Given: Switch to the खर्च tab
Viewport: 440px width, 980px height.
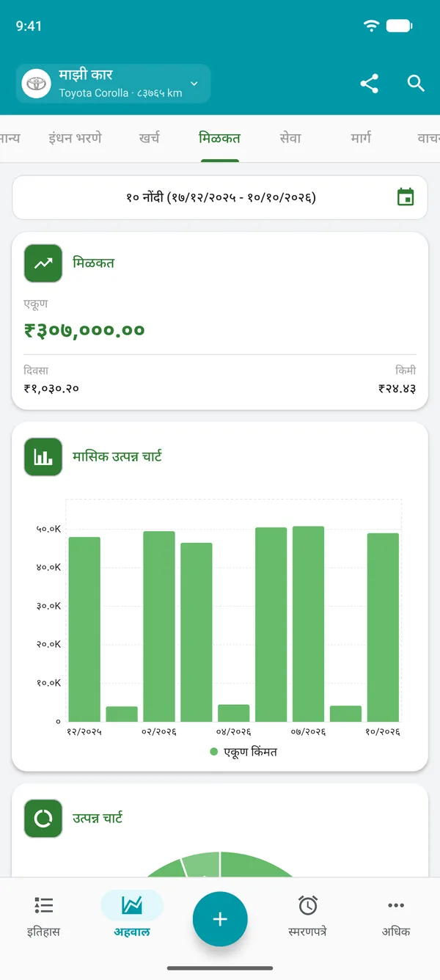Looking at the screenshot, I should [150, 138].
